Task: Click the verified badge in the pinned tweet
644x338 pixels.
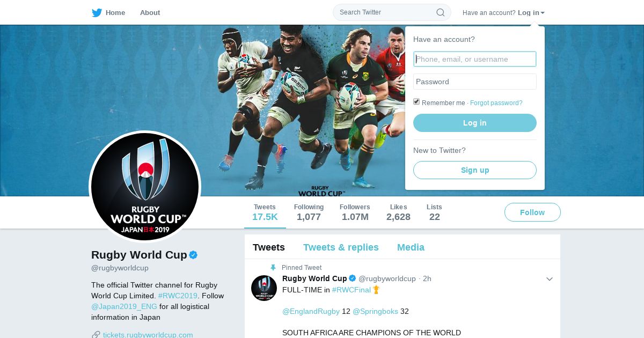Action: (x=353, y=278)
